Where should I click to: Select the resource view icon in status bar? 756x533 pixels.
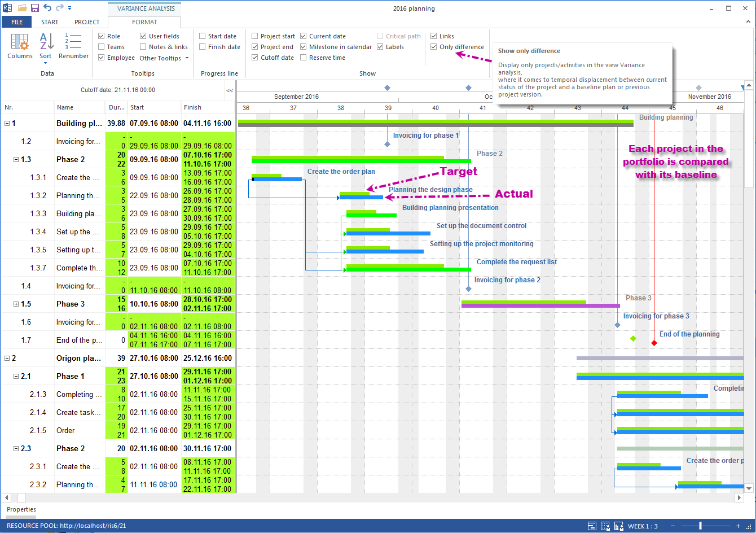click(x=605, y=526)
